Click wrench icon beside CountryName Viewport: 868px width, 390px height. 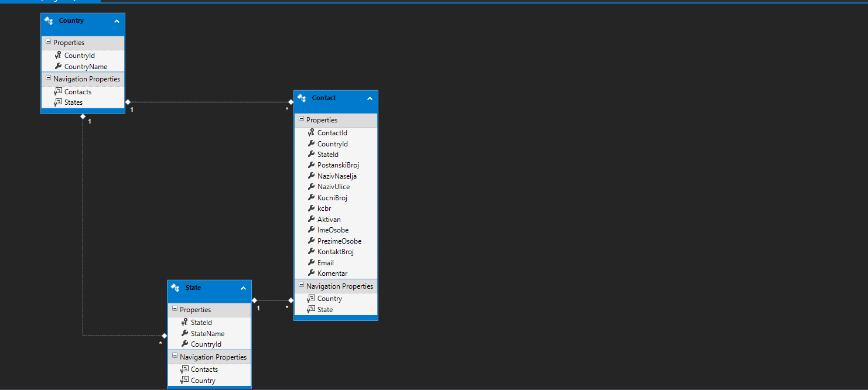pyautogui.click(x=58, y=66)
